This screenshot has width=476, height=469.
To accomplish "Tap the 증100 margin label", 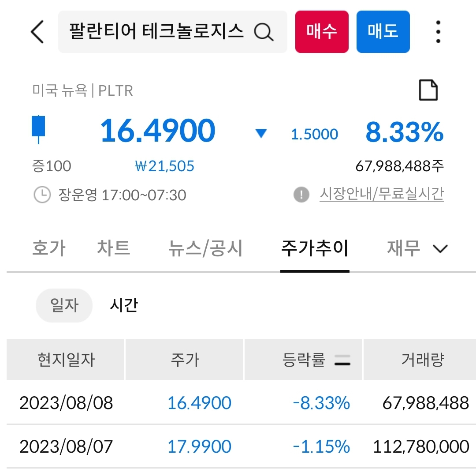I will tap(52, 166).
